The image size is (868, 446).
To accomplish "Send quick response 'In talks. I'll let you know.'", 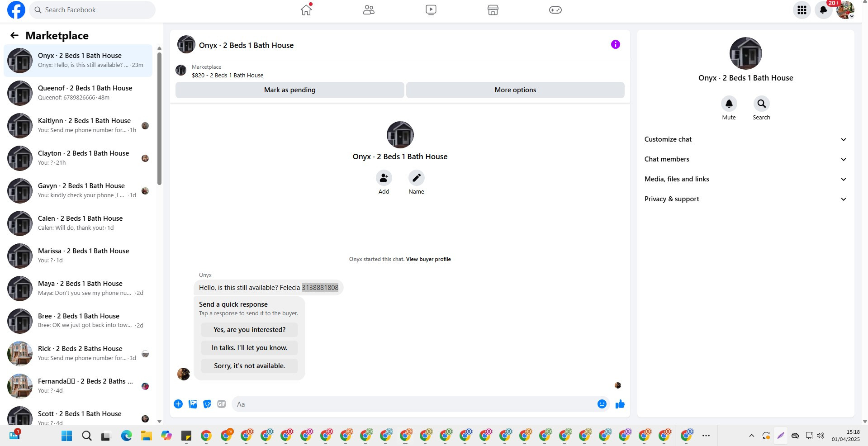I will 249,348.
